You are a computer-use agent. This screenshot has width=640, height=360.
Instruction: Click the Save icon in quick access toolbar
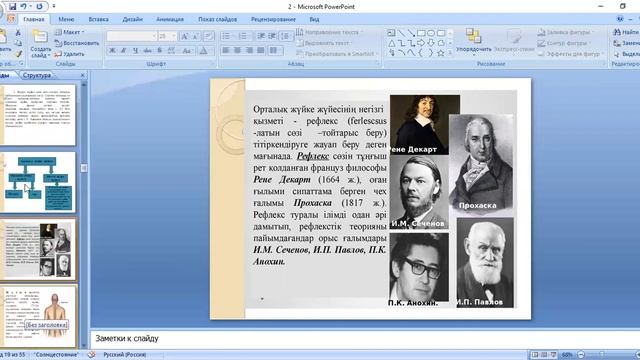point(13,7)
